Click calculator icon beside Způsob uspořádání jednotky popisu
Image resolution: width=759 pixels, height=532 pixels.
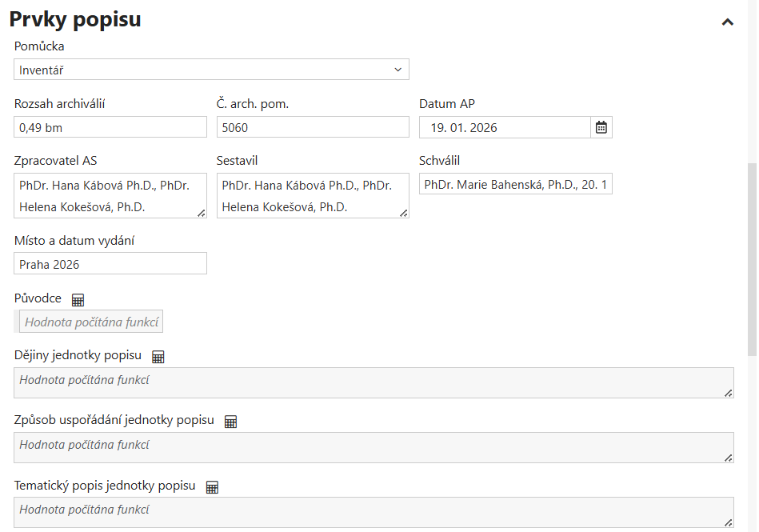(x=231, y=422)
